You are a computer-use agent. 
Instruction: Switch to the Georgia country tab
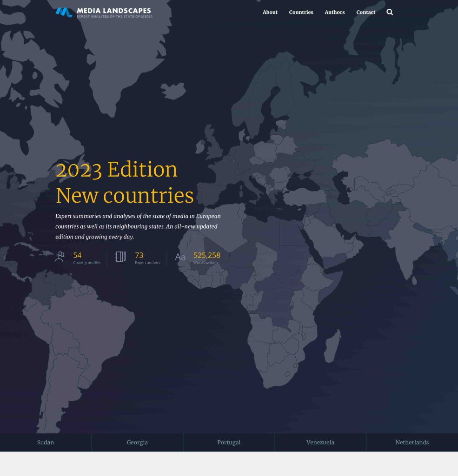[x=137, y=442]
